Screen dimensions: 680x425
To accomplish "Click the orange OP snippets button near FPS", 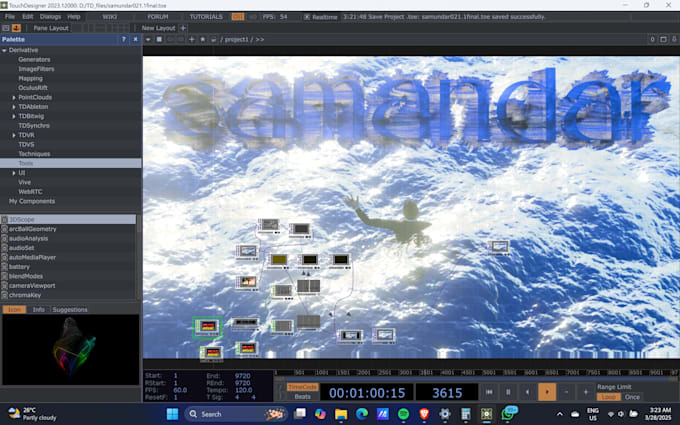I will [238, 16].
